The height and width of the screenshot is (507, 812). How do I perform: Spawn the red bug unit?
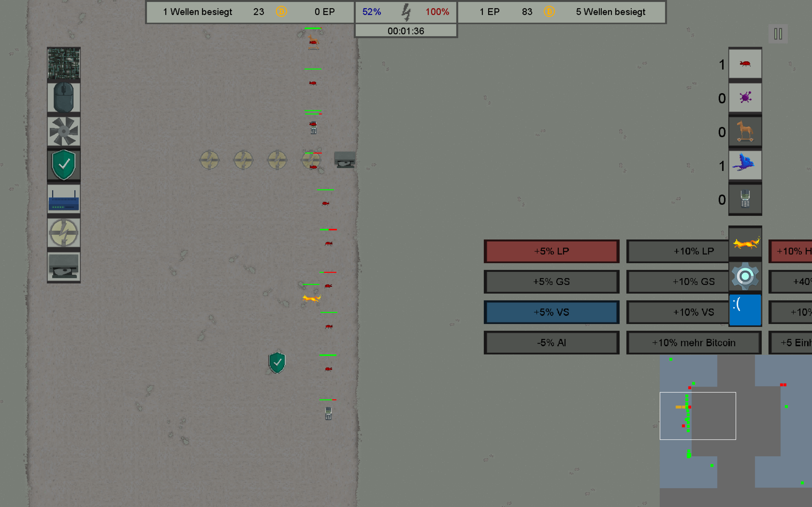point(745,64)
